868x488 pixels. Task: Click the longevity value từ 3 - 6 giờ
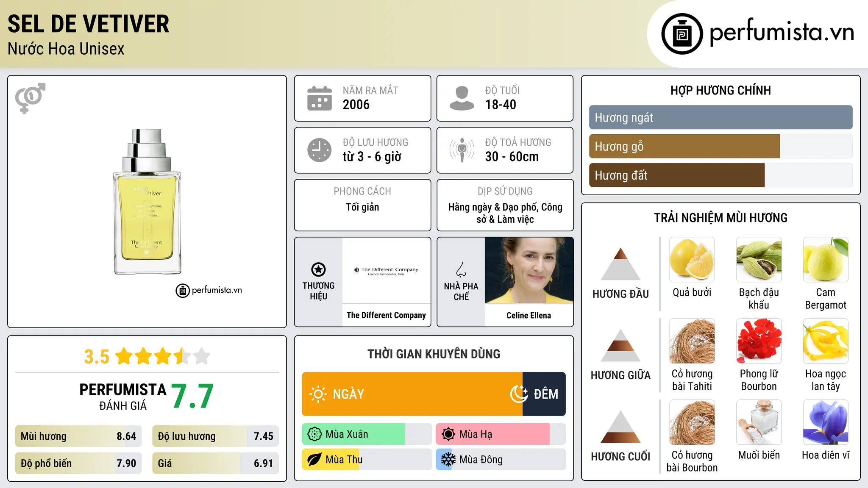372,157
